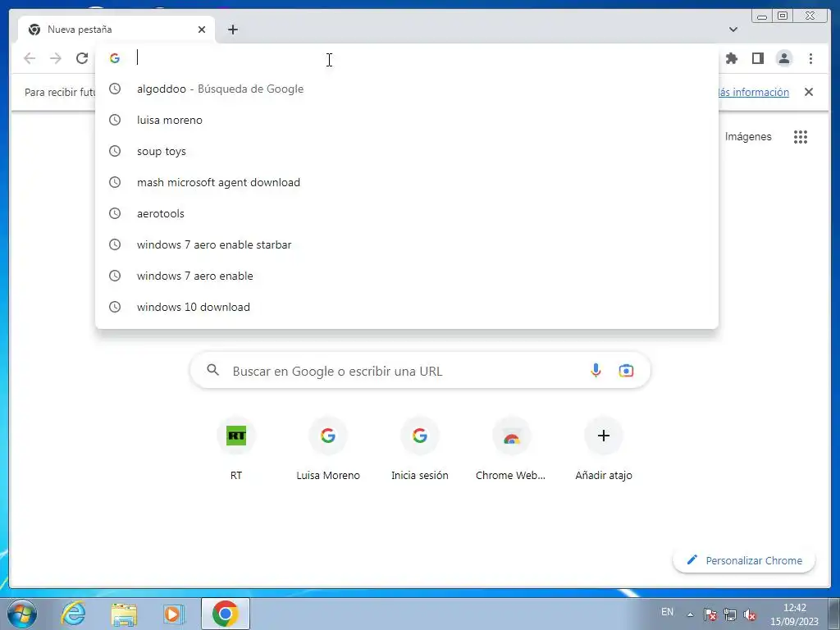Open the tab search chevron
This screenshot has height=630, width=840.
[x=733, y=30]
